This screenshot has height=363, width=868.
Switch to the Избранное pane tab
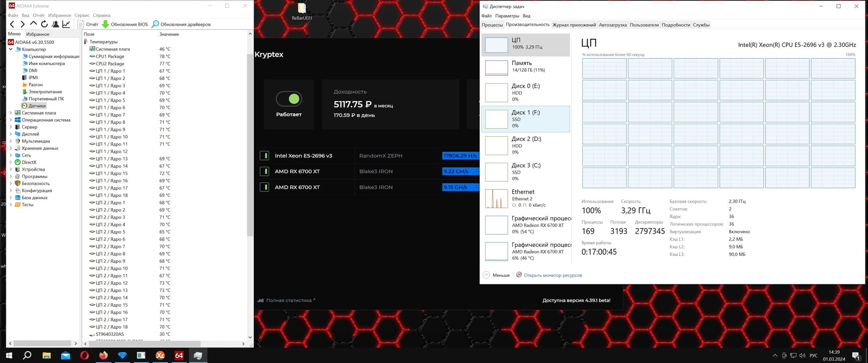point(38,34)
